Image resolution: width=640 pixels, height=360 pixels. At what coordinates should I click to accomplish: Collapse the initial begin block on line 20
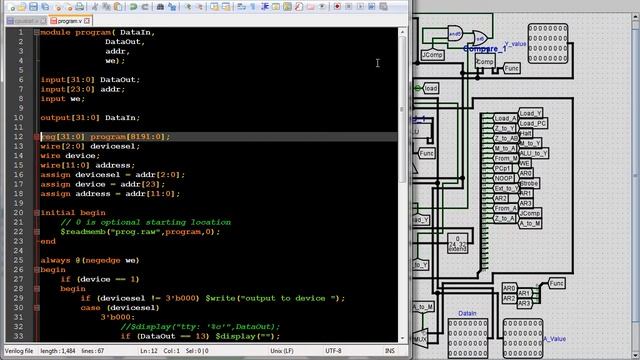pos(36,213)
